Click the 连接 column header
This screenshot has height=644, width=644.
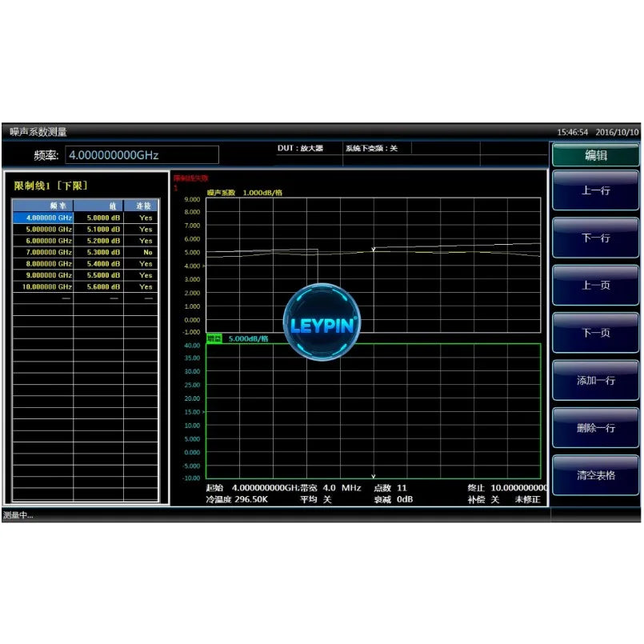pos(141,206)
